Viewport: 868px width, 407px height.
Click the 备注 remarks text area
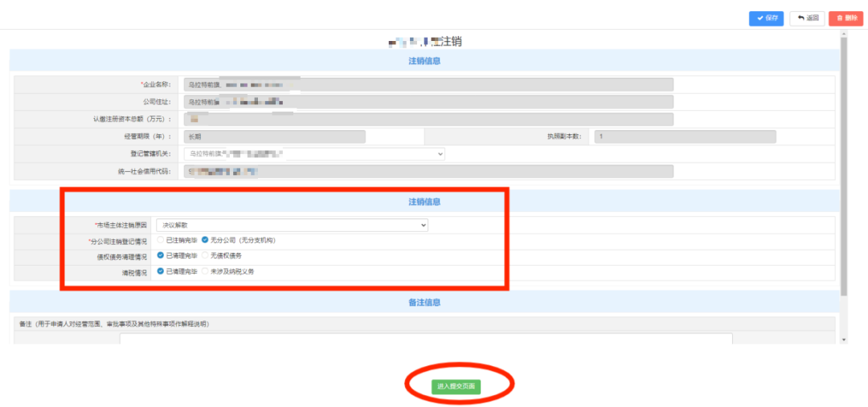coord(426,339)
